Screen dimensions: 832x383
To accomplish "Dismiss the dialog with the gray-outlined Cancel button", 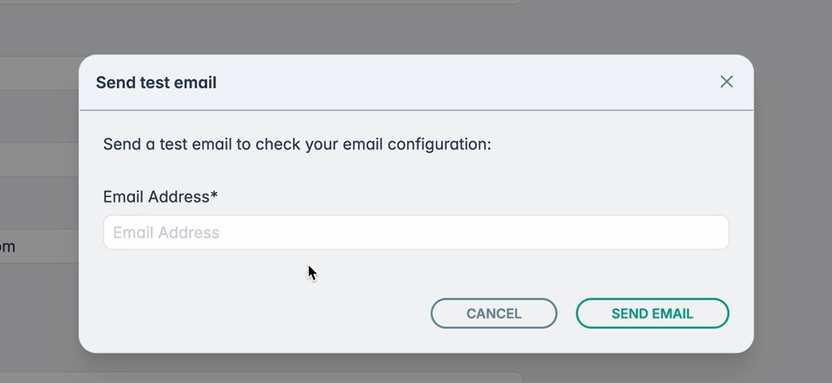I will pos(493,314).
